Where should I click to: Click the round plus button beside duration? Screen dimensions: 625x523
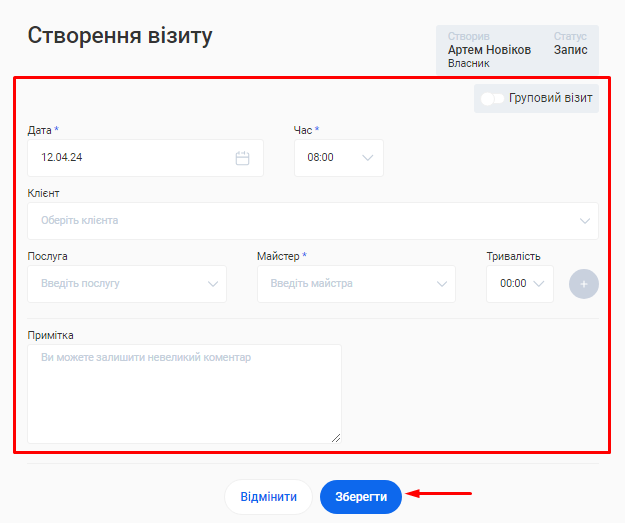pyautogui.click(x=584, y=284)
